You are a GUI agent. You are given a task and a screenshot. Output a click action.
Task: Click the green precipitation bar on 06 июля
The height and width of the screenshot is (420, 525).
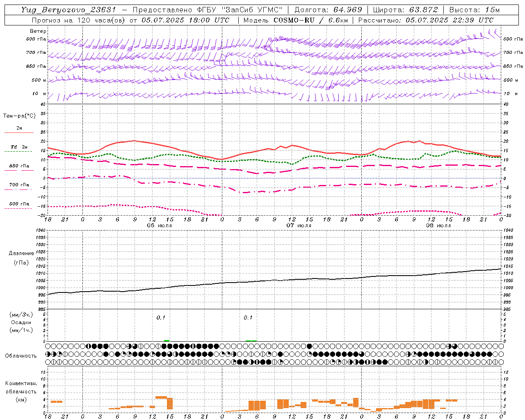coord(167,340)
